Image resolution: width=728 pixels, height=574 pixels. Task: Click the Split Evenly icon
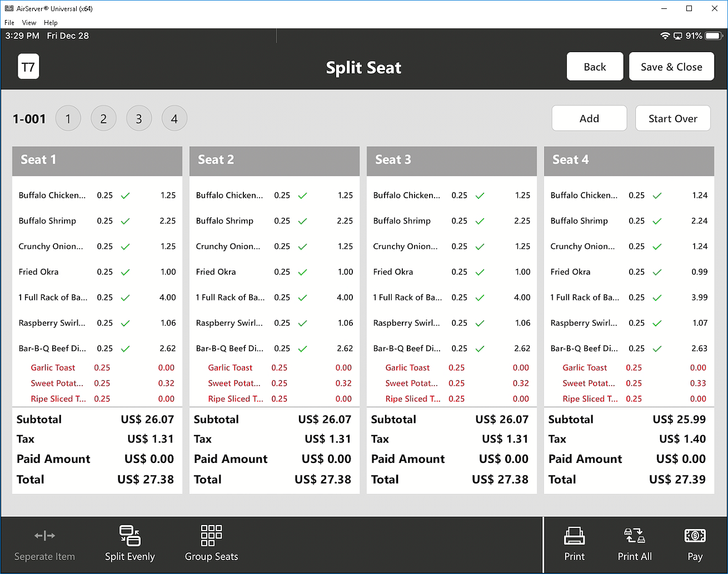click(130, 536)
